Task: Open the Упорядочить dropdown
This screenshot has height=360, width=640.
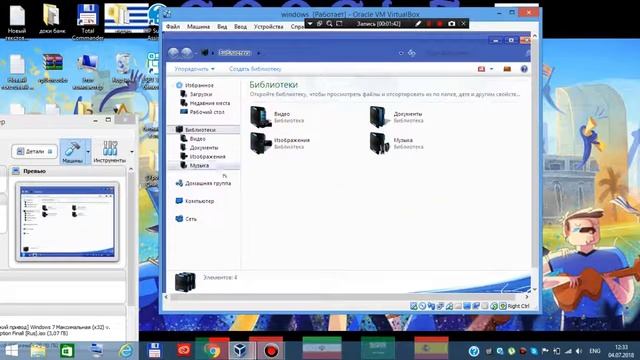Action: pos(194,69)
